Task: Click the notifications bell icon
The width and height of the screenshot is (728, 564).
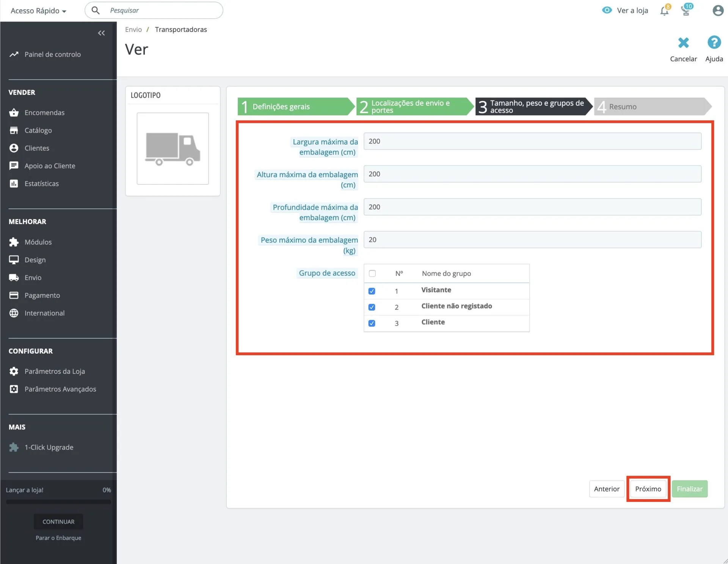Action: (664, 11)
